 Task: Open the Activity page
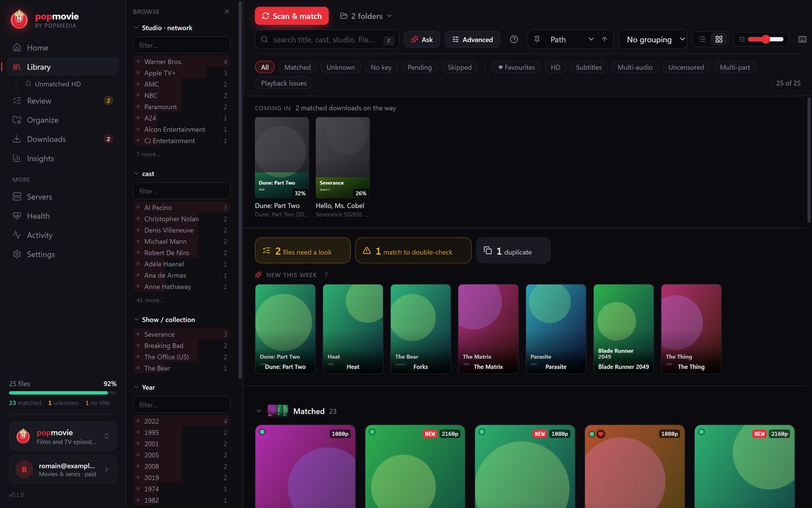pyautogui.click(x=63, y=235)
